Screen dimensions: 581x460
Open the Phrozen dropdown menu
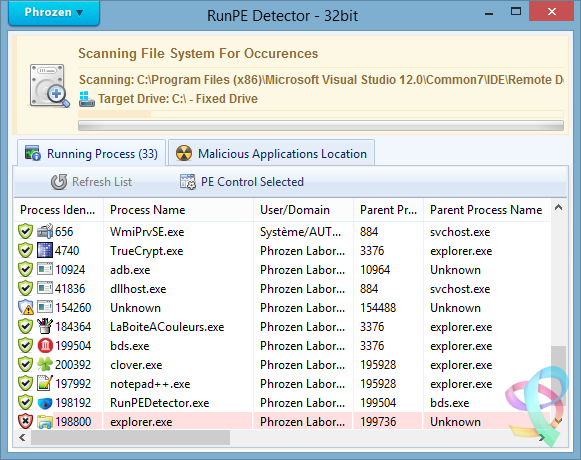[54, 13]
